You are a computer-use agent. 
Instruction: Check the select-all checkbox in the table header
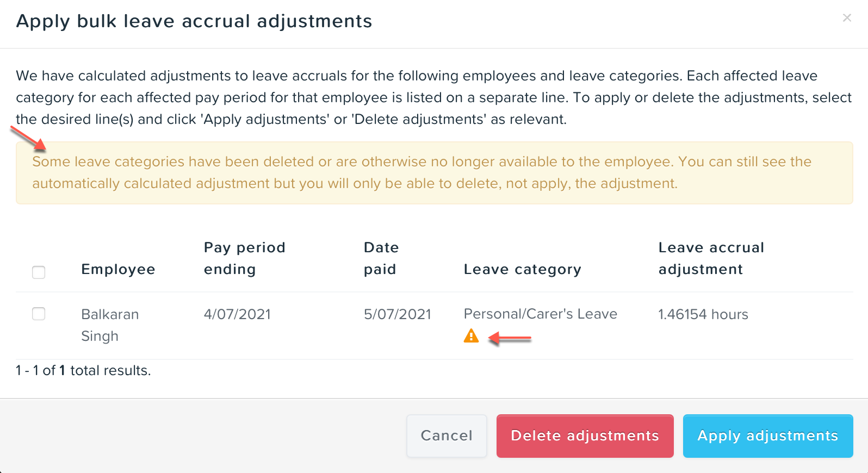(39, 272)
